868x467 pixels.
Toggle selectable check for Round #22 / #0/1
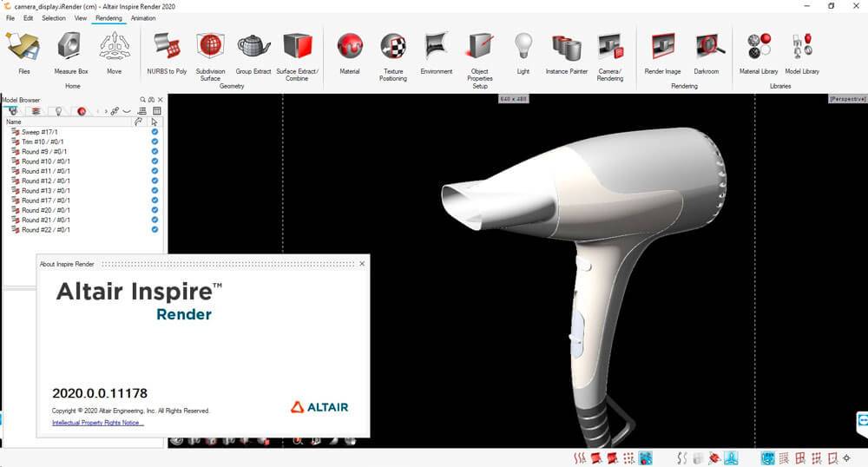tap(155, 230)
